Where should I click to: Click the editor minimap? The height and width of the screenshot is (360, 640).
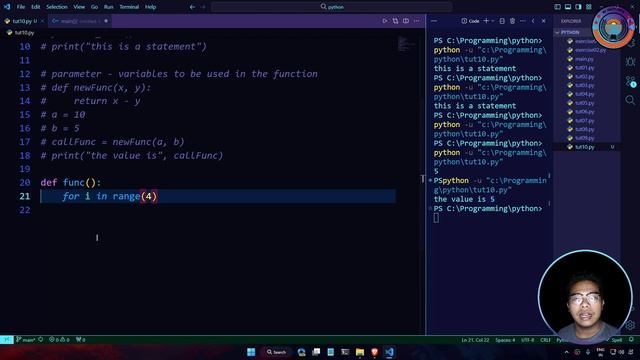406,44
